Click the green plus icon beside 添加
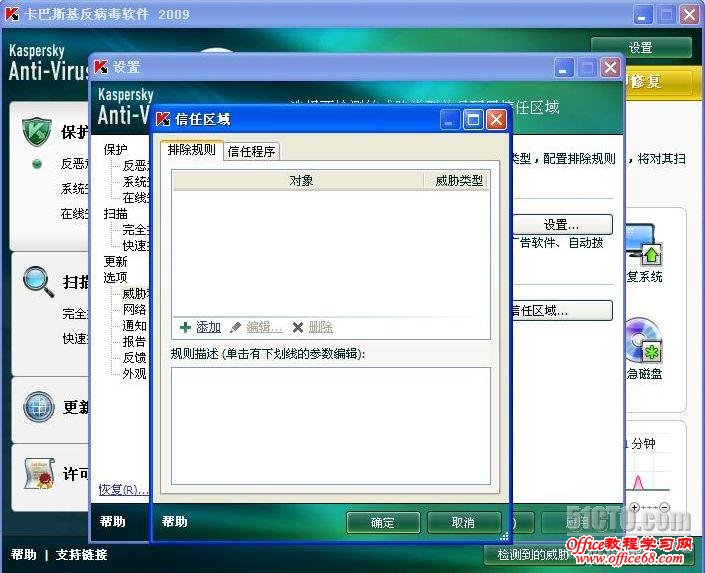Screen dimensions: 705x573 tap(185, 327)
